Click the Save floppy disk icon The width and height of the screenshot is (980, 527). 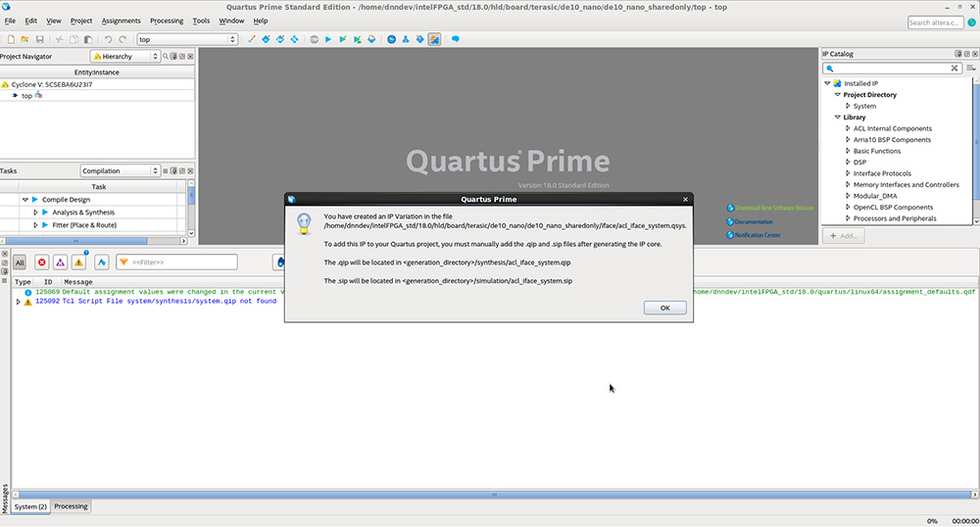coord(39,39)
